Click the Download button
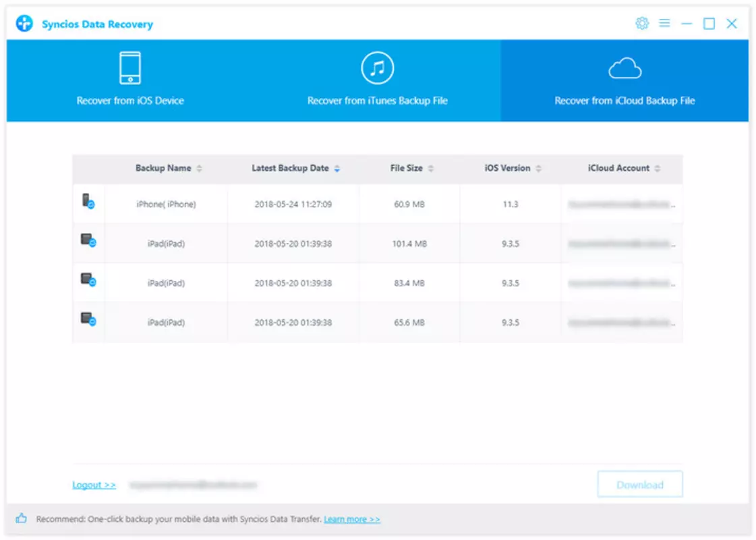The height and width of the screenshot is (540, 756). tap(640, 484)
